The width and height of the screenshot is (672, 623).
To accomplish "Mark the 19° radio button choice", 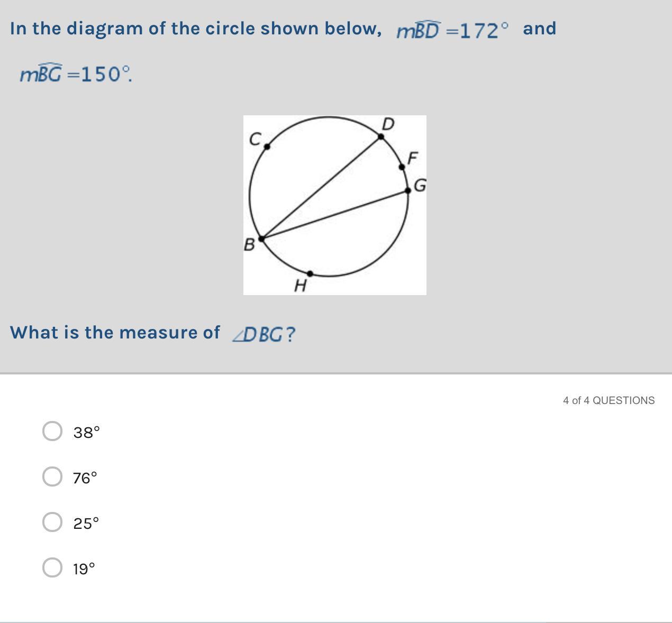I will click(x=52, y=567).
